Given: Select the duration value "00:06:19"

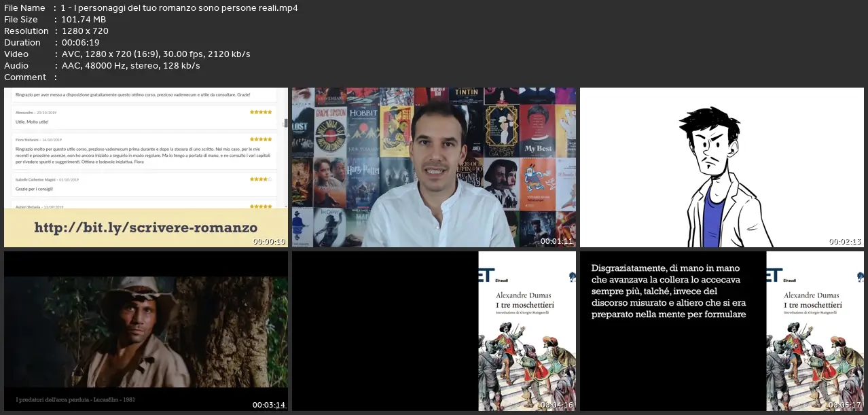Looking at the screenshot, I should click(x=80, y=42).
